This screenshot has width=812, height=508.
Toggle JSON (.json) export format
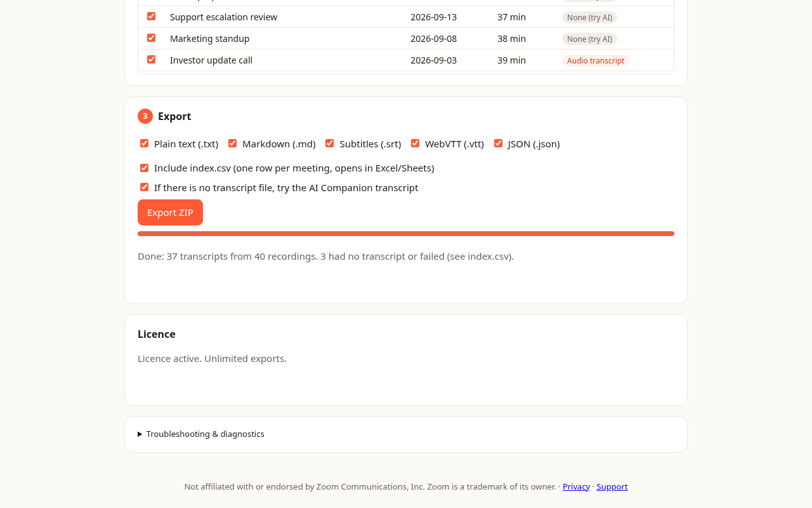pyautogui.click(x=498, y=144)
